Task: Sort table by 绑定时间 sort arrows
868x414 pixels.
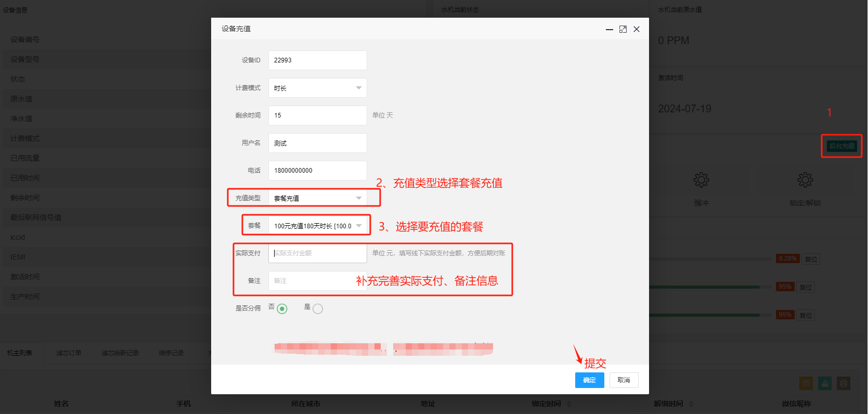Action: [568, 404]
